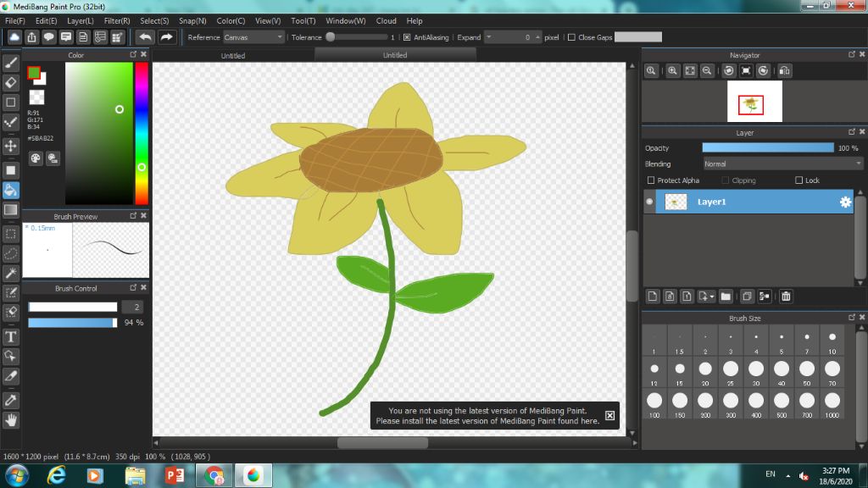Delete layer with the trash icon

click(786, 297)
